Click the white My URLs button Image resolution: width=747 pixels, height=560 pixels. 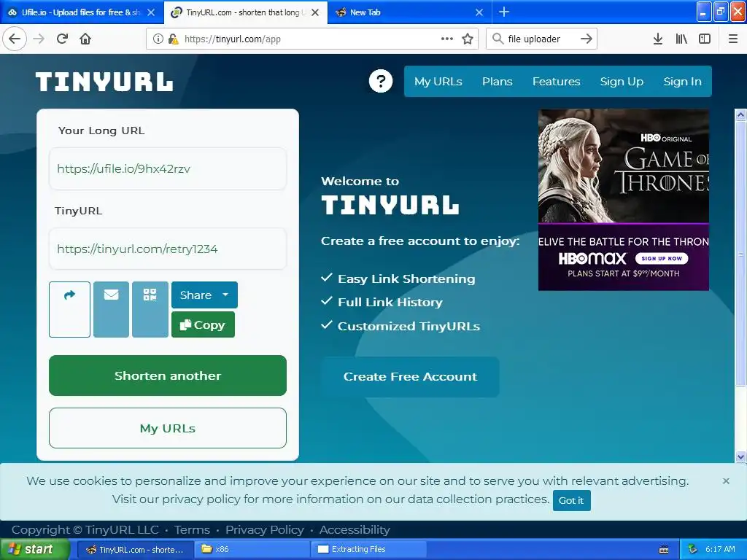pyautogui.click(x=168, y=428)
